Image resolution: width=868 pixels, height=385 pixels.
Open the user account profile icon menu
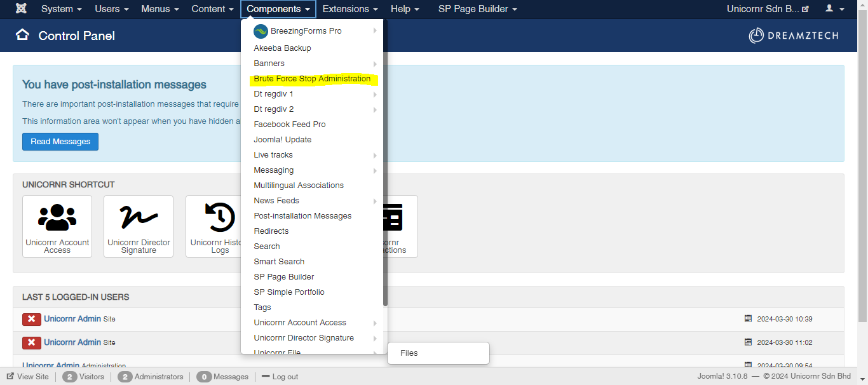pyautogui.click(x=834, y=9)
